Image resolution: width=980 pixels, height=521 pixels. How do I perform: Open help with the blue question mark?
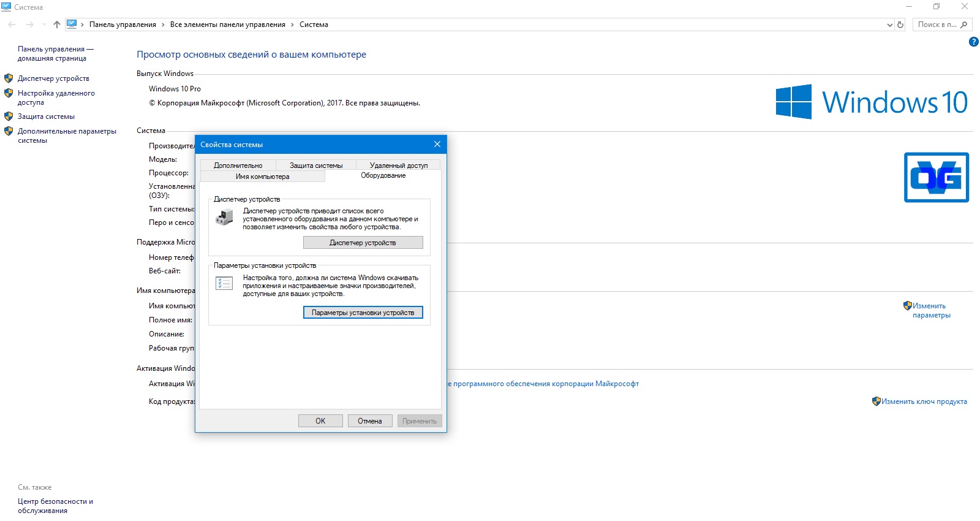click(x=974, y=42)
